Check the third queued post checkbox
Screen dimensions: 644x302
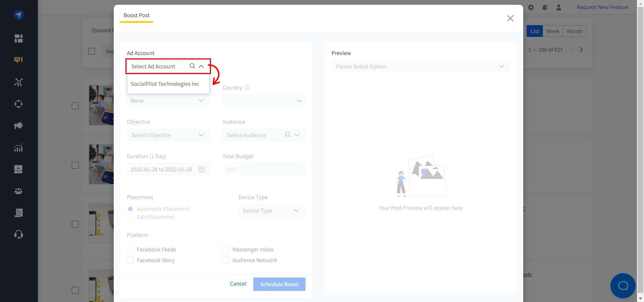(x=75, y=224)
